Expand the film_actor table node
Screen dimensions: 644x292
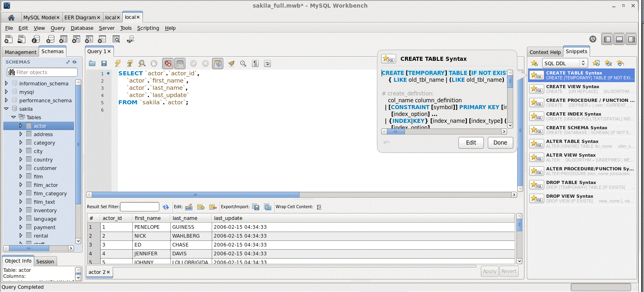click(21, 185)
